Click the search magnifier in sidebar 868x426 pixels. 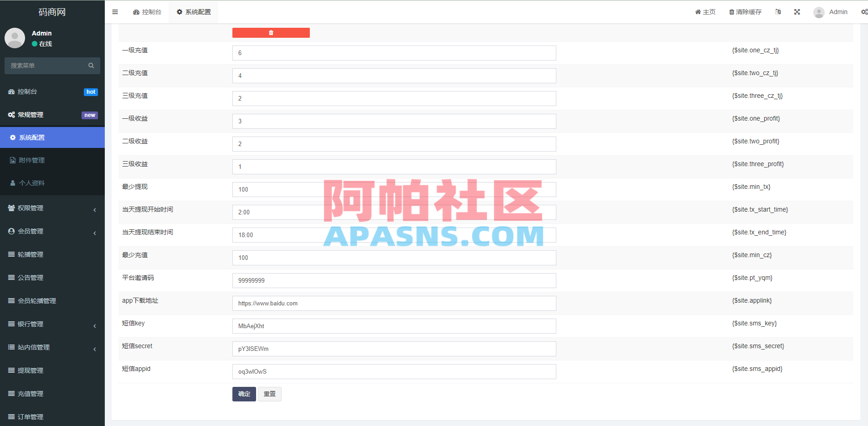point(91,66)
